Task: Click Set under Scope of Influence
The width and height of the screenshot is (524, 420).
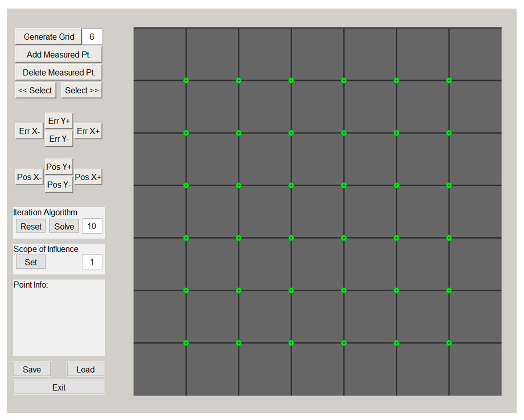Action: click(x=31, y=262)
